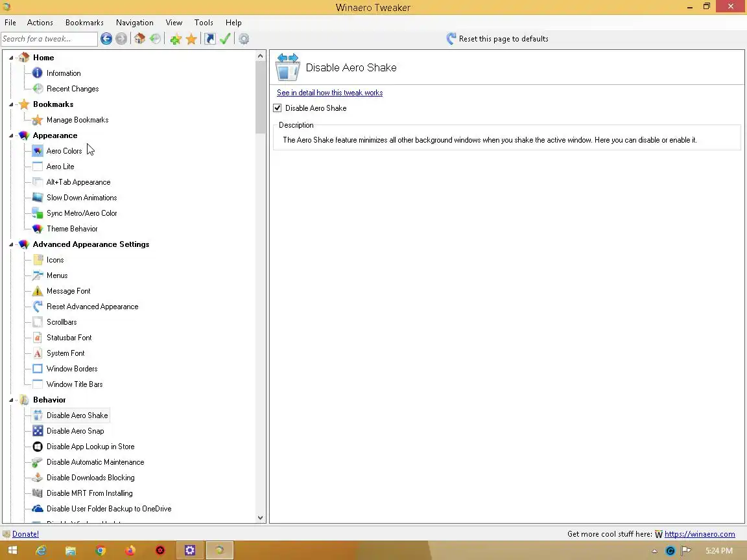Collapse the Home tree node
Viewport: 747px width, 560px height.
[x=11, y=58]
